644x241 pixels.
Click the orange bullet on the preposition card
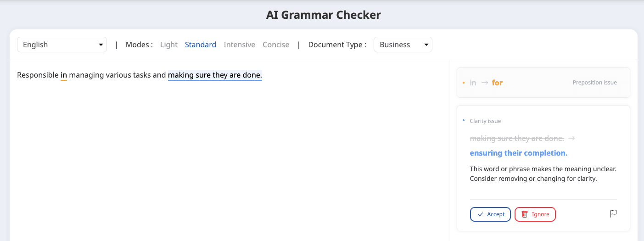click(x=464, y=83)
